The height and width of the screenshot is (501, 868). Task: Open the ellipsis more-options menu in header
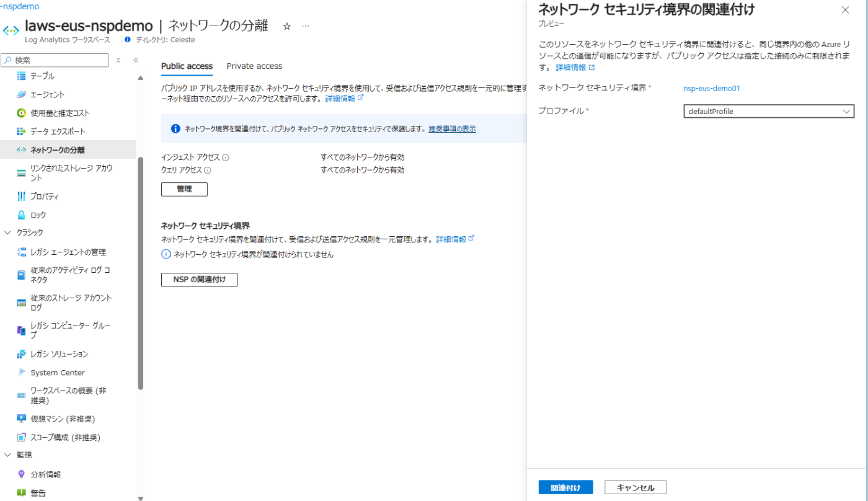point(305,26)
